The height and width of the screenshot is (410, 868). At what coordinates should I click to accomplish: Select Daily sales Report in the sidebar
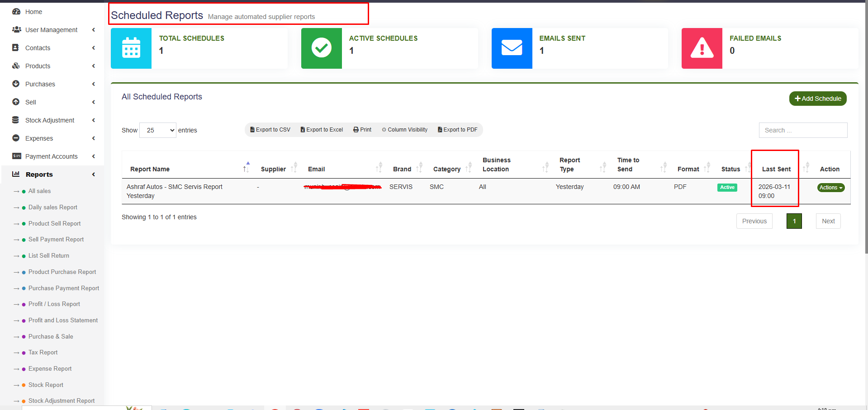pyautogui.click(x=52, y=207)
